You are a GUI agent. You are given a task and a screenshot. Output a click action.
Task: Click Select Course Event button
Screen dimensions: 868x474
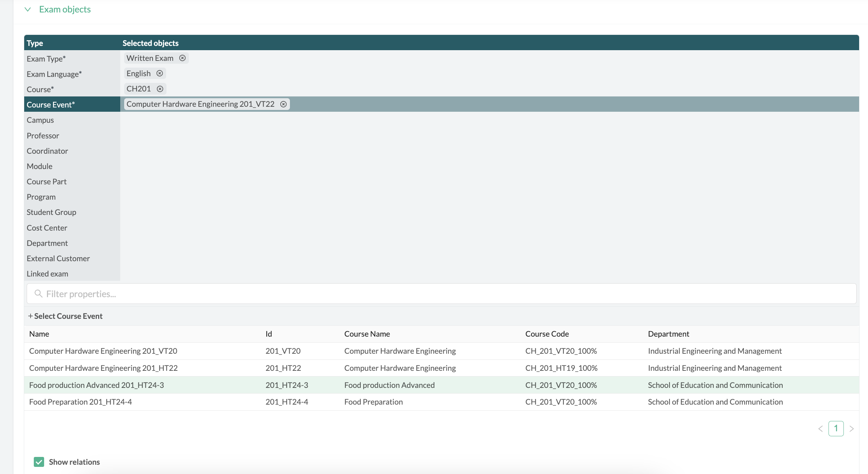point(65,316)
